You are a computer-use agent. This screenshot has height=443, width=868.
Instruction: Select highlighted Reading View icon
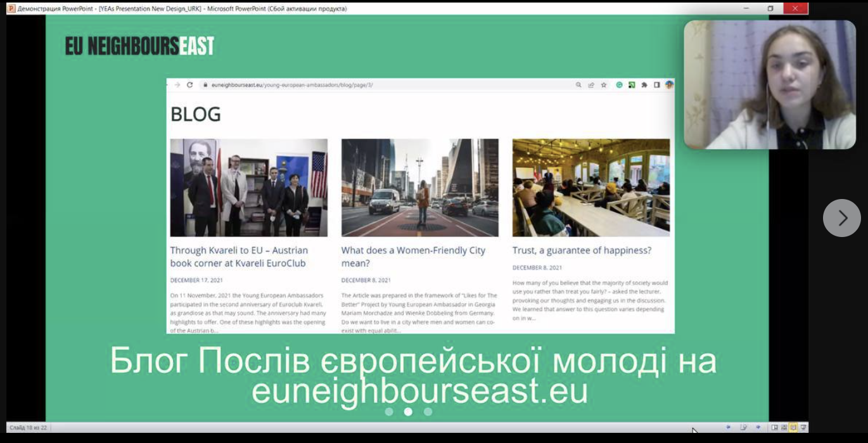click(793, 427)
